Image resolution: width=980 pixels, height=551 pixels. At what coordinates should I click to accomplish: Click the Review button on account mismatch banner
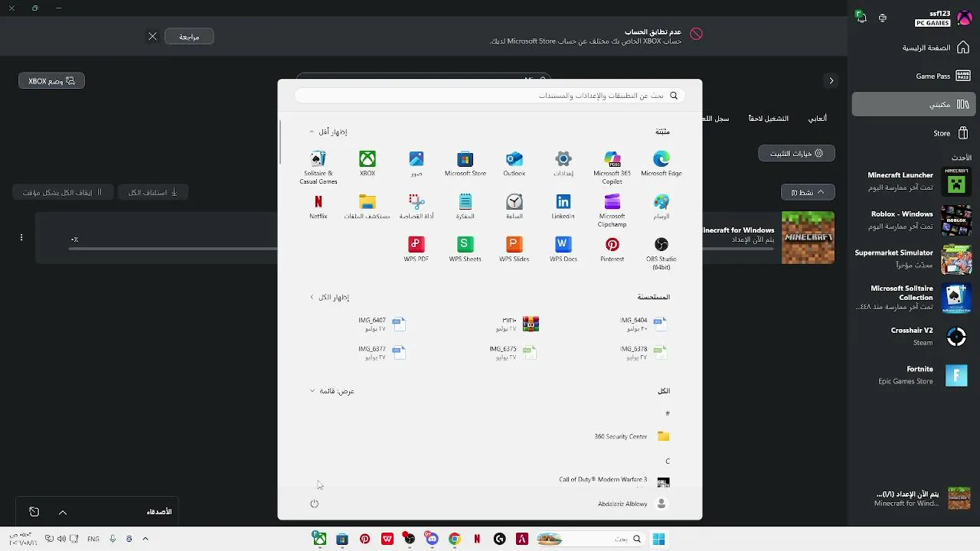pyautogui.click(x=189, y=37)
